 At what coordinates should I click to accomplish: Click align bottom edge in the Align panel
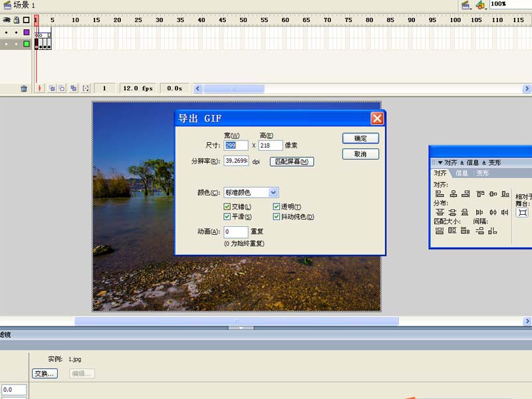point(505,194)
